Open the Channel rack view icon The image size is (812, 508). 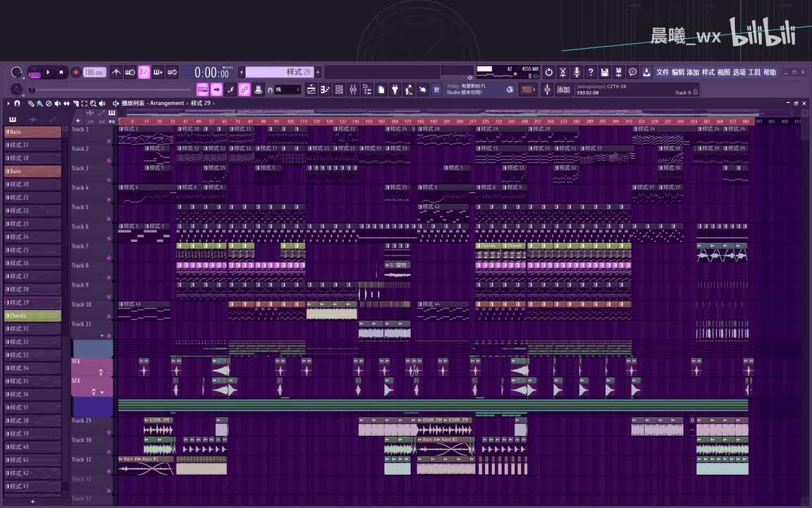(338, 90)
